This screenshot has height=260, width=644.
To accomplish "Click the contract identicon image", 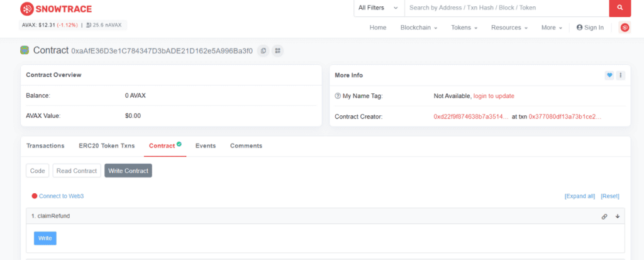I will pos(25,50).
